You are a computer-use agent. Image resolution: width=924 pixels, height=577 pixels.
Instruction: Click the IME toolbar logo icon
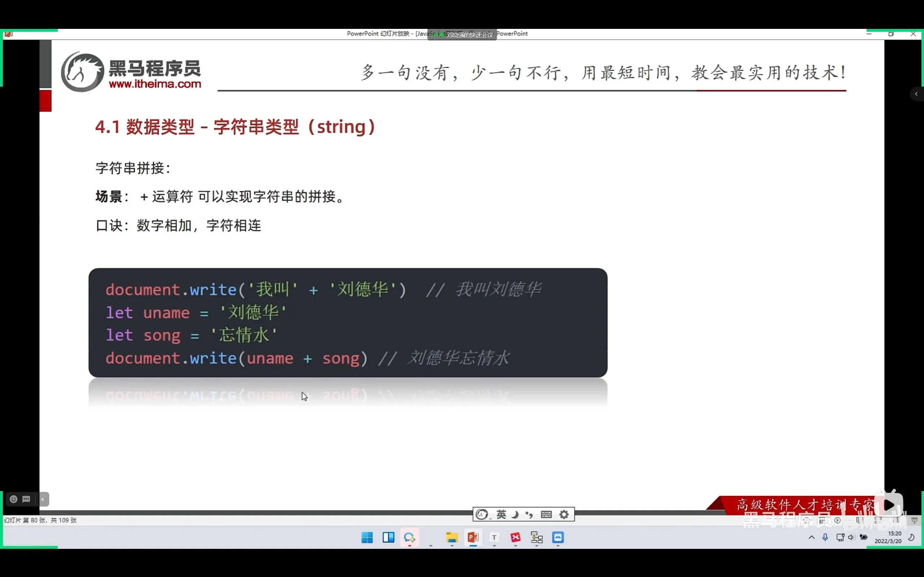pyautogui.click(x=482, y=515)
